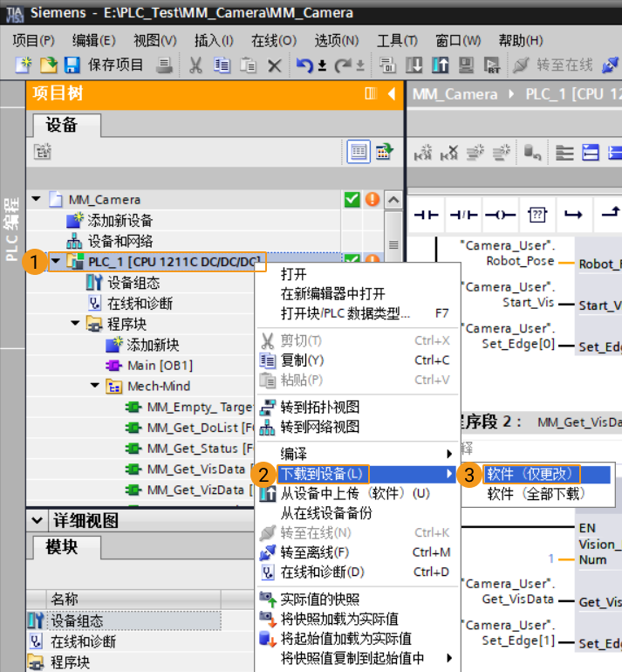Click the Start runtime RT icon
This screenshot has width=622, height=672.
click(x=492, y=65)
